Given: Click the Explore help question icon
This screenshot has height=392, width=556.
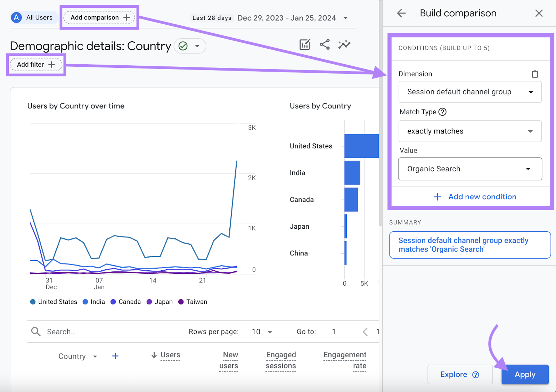Looking at the screenshot, I should (476, 375).
